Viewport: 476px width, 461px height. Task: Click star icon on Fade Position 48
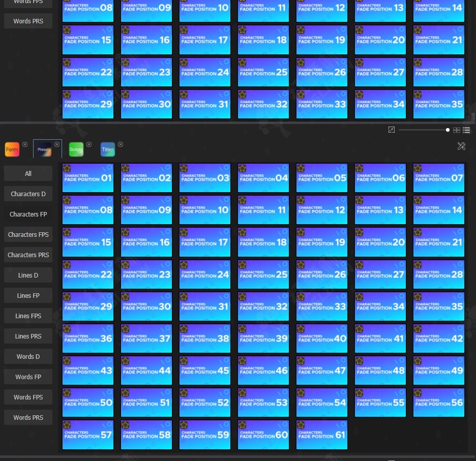[360, 361]
